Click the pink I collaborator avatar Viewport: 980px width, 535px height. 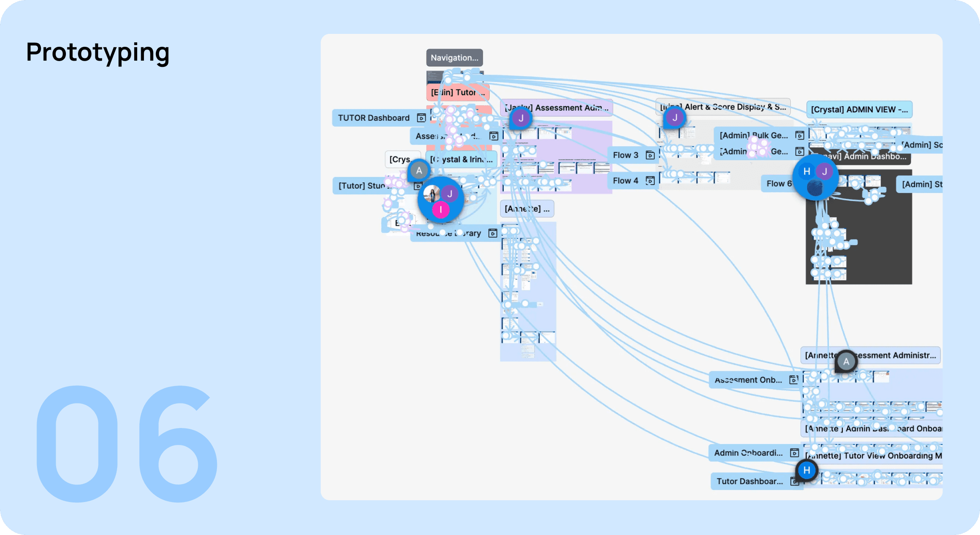click(441, 210)
